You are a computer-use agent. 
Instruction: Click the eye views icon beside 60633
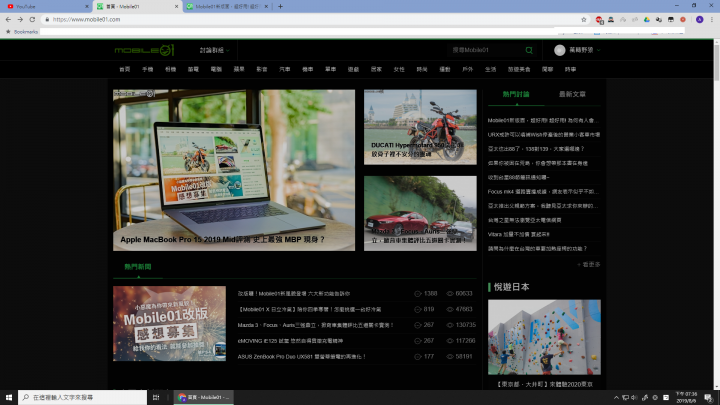(450, 293)
